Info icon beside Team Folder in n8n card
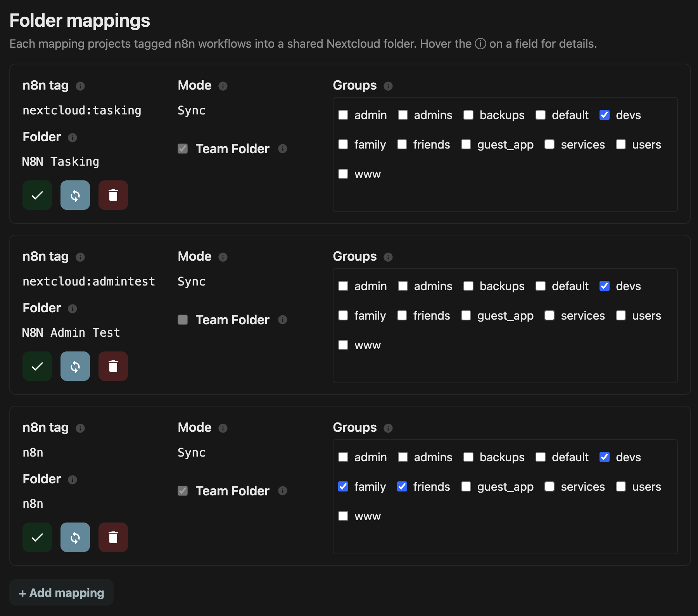This screenshot has height=616, width=698. point(283,491)
